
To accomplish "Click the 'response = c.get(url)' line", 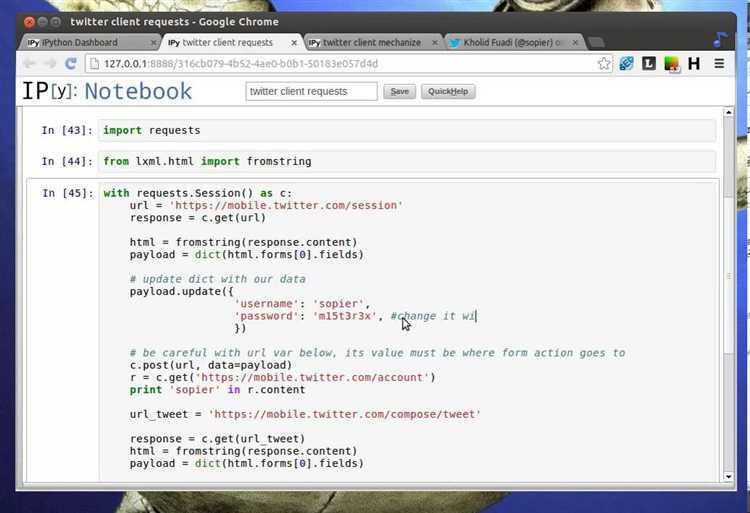I will coord(198,218).
